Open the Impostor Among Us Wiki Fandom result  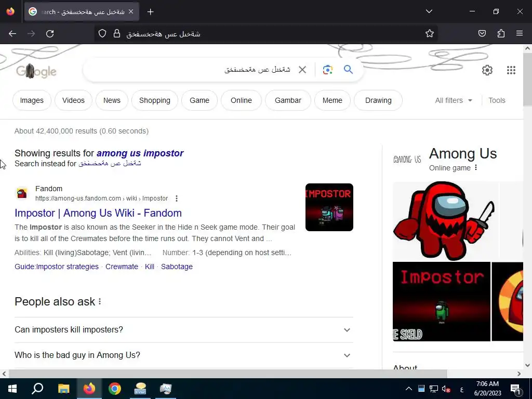click(x=98, y=213)
